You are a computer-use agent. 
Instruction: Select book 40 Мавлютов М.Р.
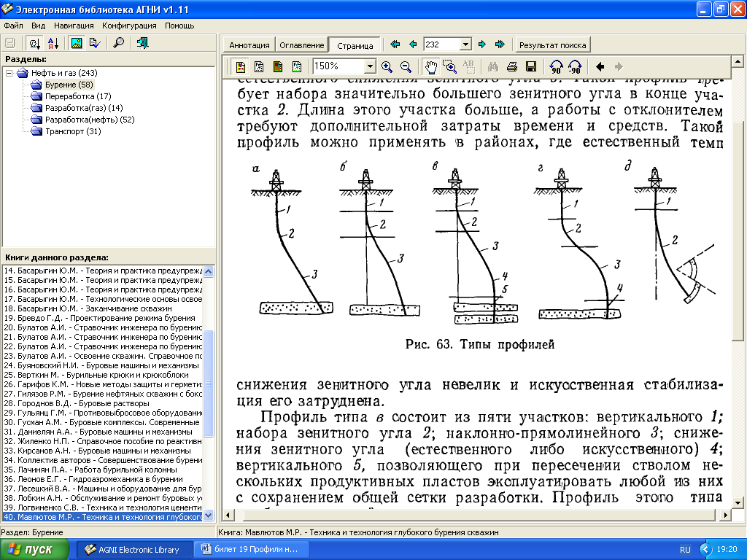pos(103,517)
